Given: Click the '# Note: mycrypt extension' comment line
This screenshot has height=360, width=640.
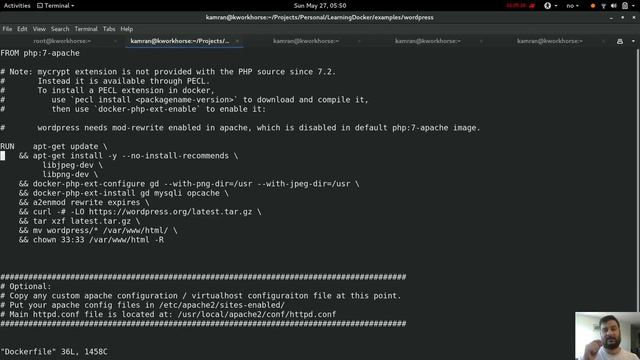Looking at the screenshot, I should click(168, 72).
